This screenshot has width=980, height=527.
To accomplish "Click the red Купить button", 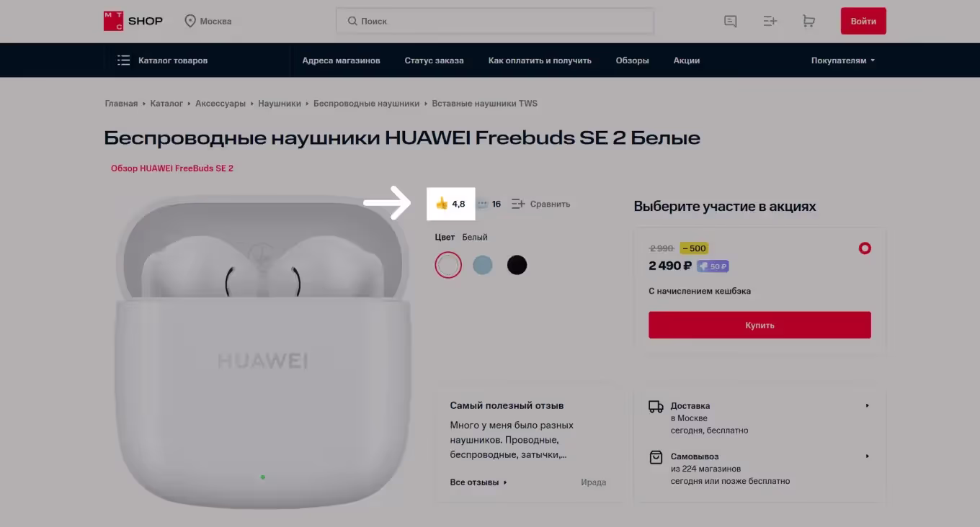I will point(759,325).
